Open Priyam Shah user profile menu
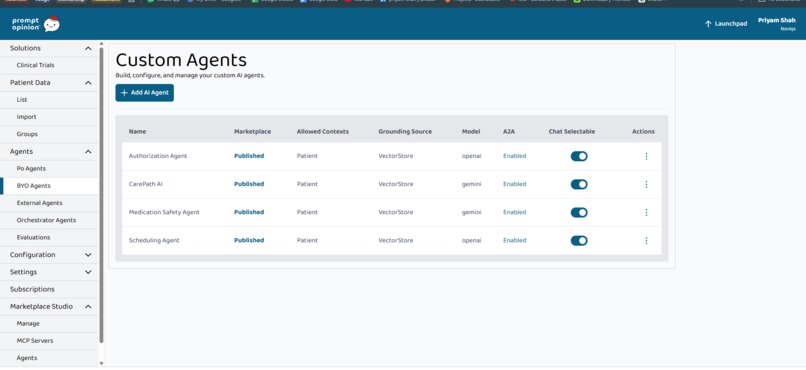 [x=776, y=24]
